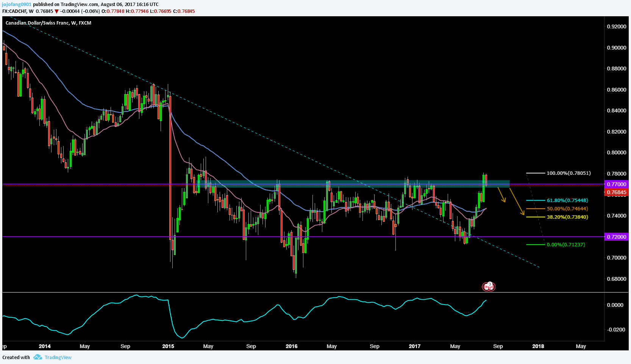The image size is (631, 364).
Task: Click the TradingView cloud logo icon
Action: point(37,357)
